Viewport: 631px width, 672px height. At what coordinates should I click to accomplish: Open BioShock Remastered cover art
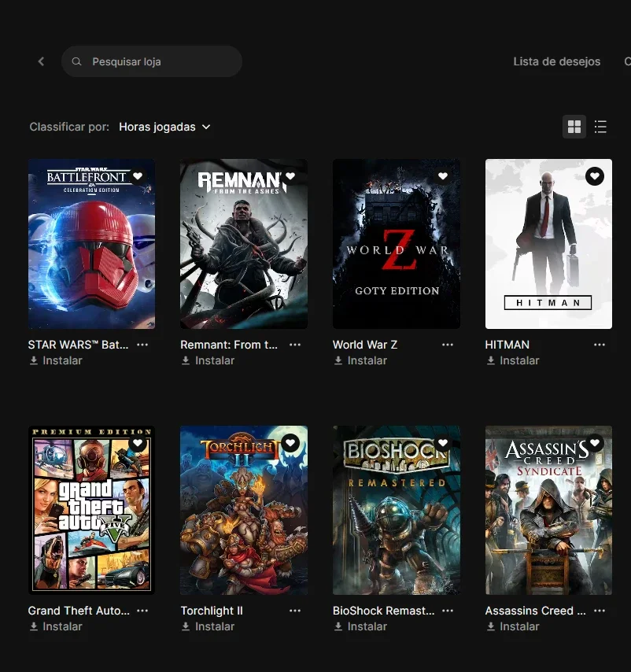(397, 510)
